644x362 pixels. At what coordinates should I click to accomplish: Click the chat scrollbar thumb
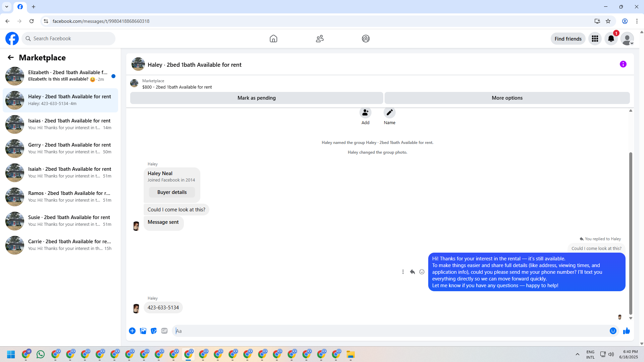click(631, 233)
